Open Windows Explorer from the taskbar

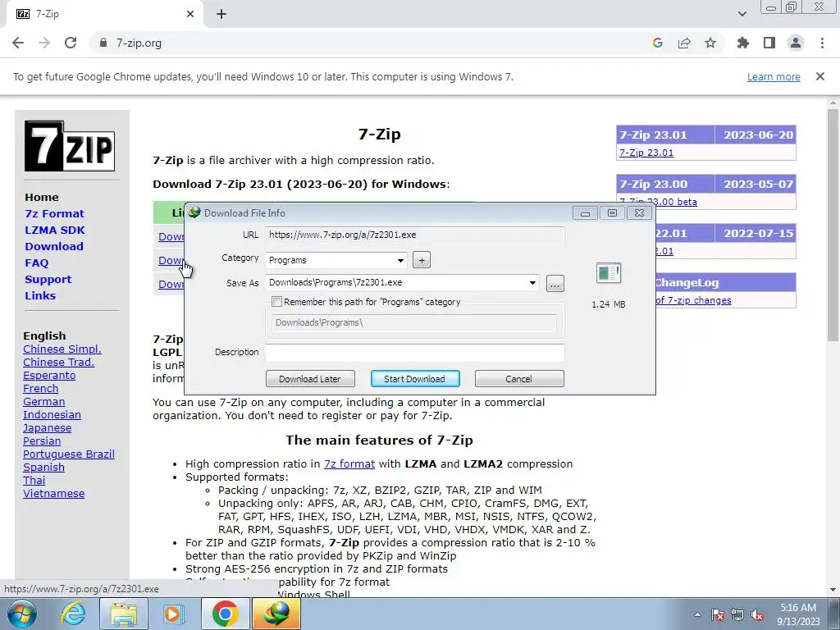tap(124, 614)
